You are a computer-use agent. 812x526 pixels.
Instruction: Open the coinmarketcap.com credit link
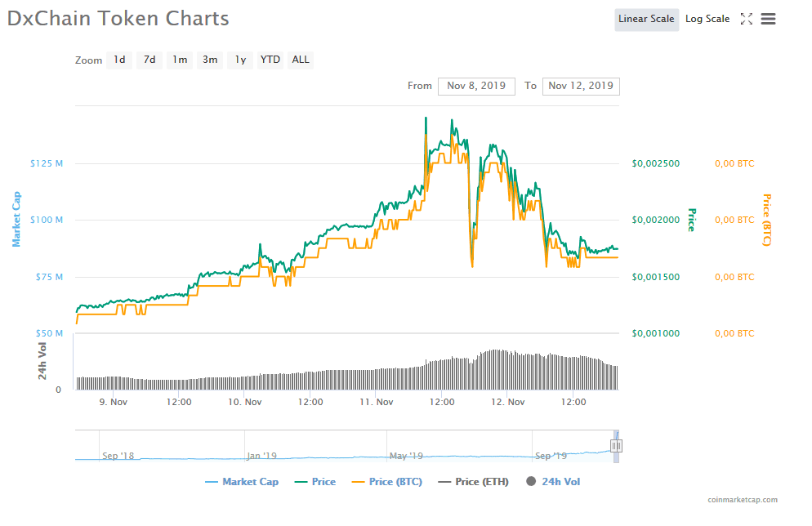[x=743, y=500]
